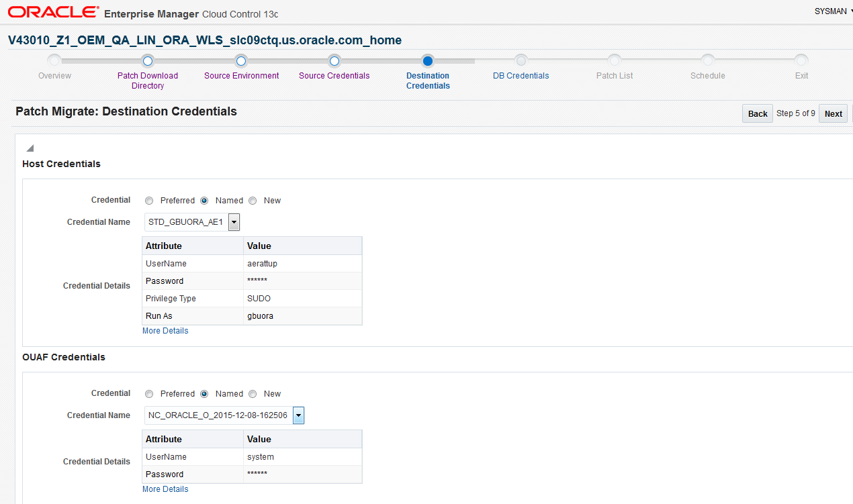This screenshot has width=853, height=504.
Task: Open More Details under Host Credentials
Action: (165, 331)
